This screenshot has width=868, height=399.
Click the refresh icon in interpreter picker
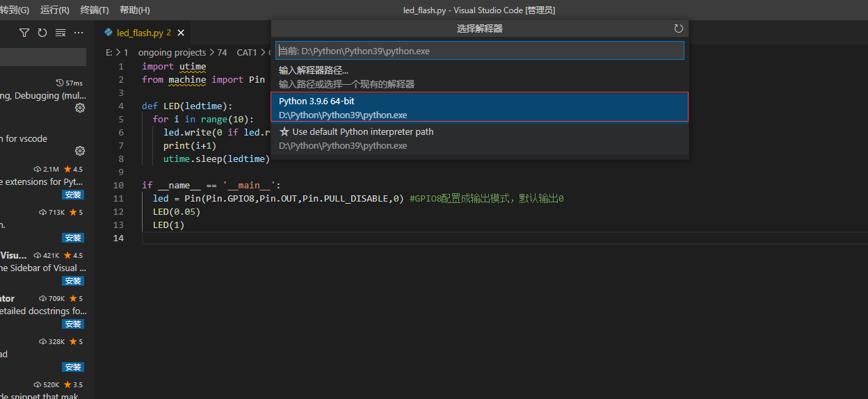click(679, 28)
